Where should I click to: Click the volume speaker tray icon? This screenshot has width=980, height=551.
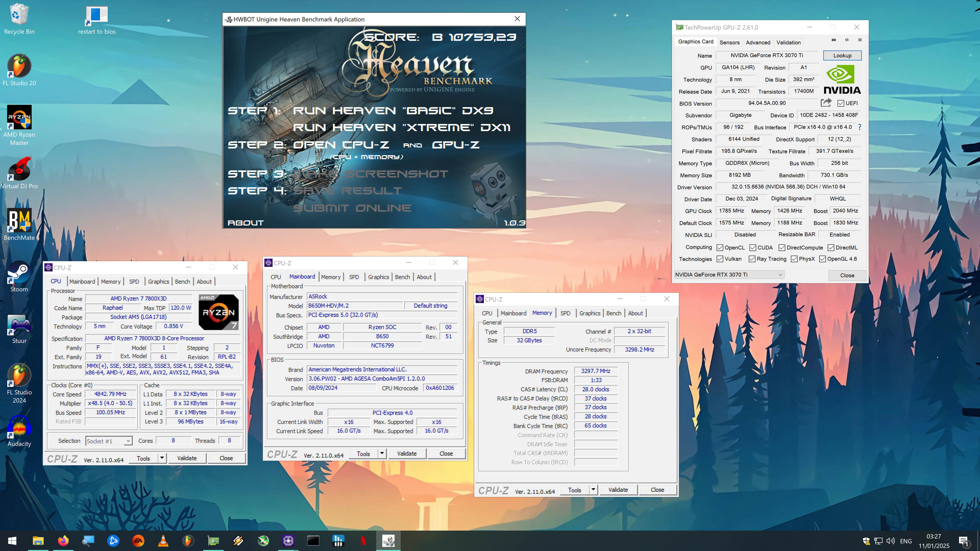pyautogui.click(x=890, y=540)
